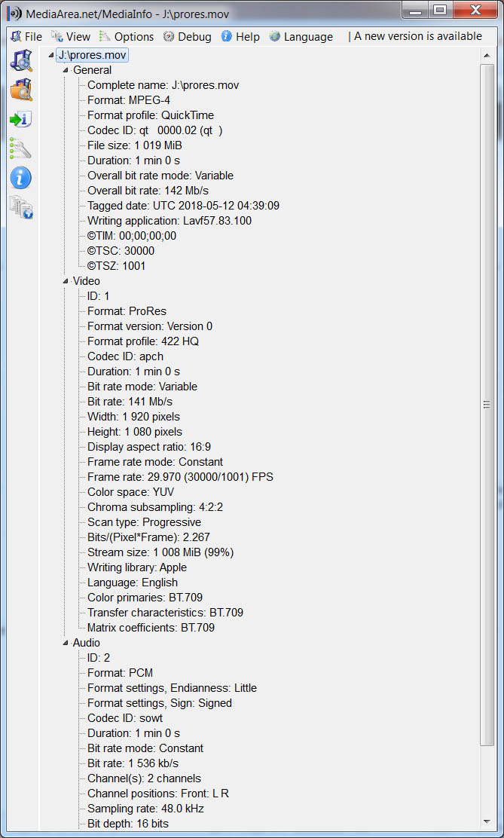Select 'Format version: Version 0' row

pyautogui.click(x=150, y=326)
